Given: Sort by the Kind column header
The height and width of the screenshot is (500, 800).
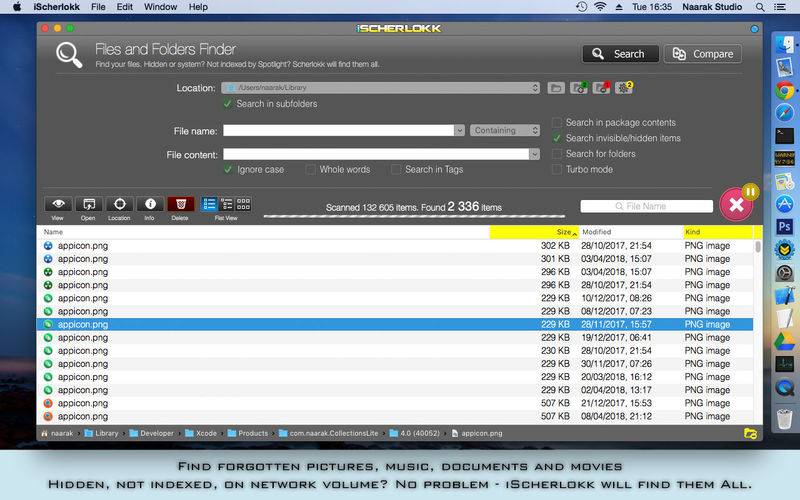Looking at the screenshot, I should pyautogui.click(x=717, y=232).
